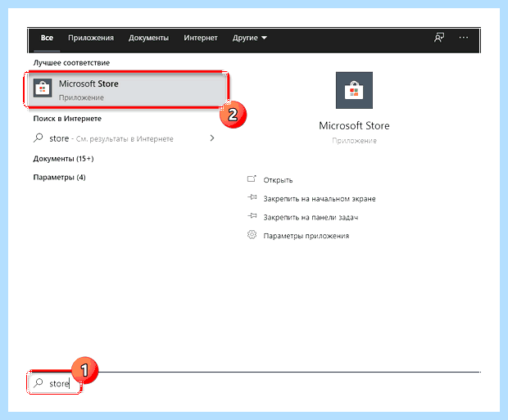The height and width of the screenshot is (420, 508).
Task: Click the Приложение label under the preview title
Action: 354,141
